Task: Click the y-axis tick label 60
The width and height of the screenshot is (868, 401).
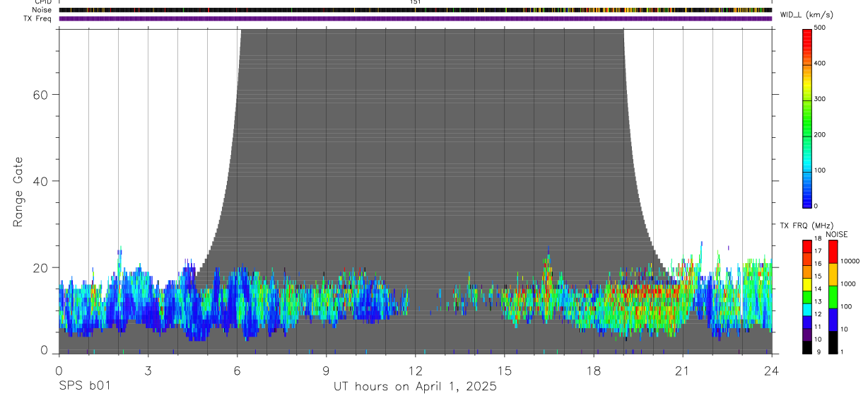Action: [x=40, y=95]
